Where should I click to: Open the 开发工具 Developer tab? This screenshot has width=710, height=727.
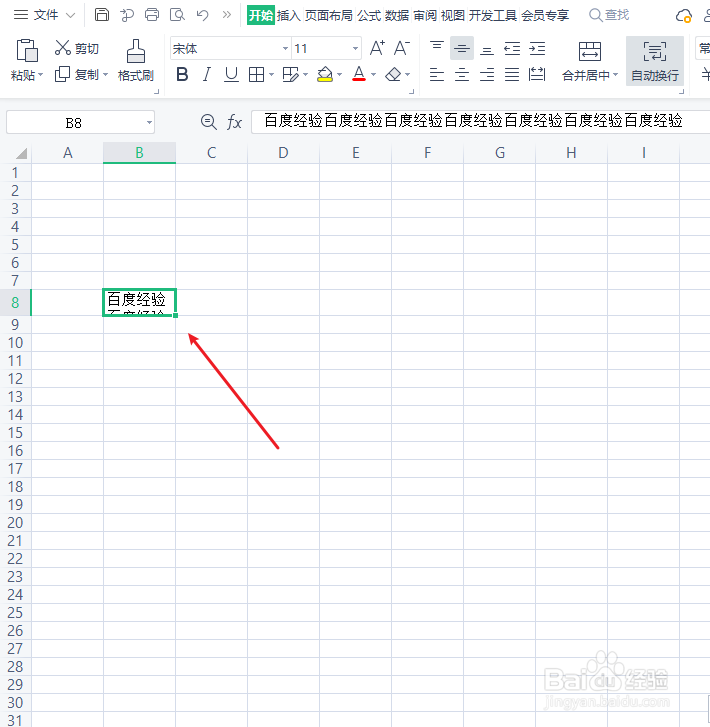[493, 15]
